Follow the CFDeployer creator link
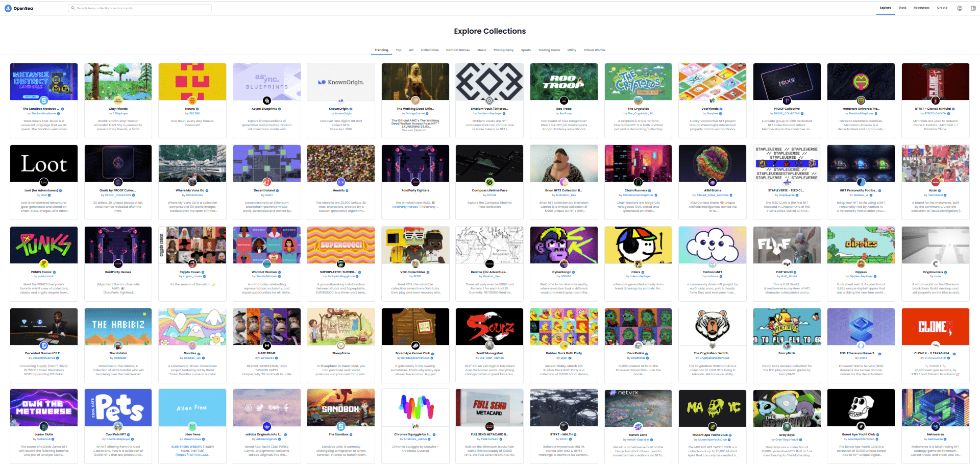 120,113
